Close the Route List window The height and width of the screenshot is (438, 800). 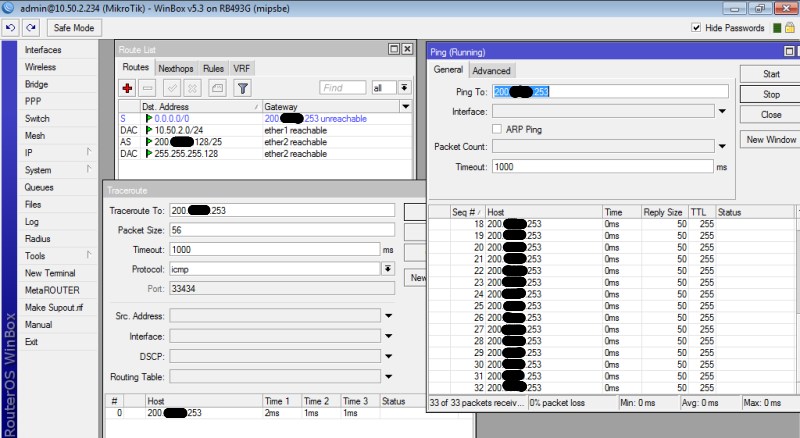tap(407, 49)
